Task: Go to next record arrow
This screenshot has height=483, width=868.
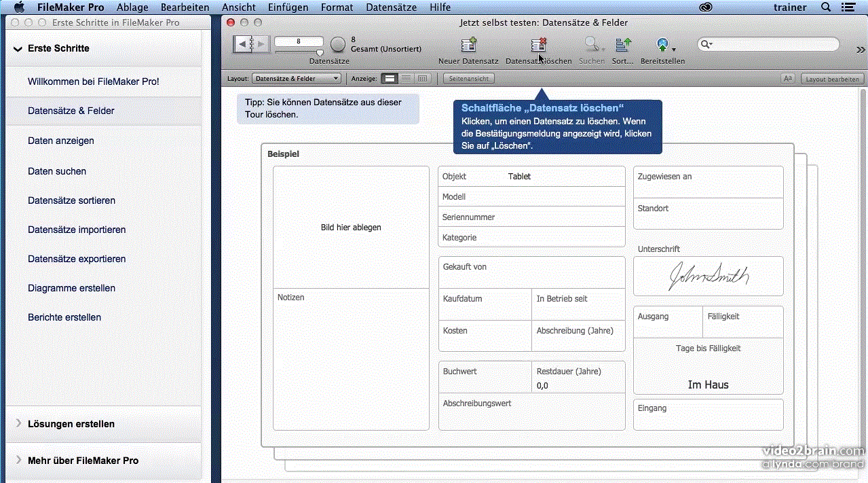Action: 262,44
